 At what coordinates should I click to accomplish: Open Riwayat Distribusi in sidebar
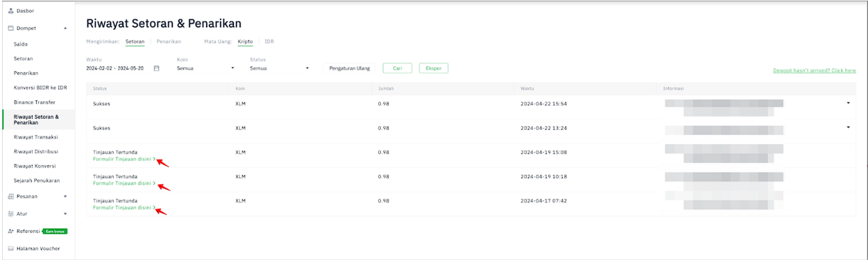tap(36, 151)
